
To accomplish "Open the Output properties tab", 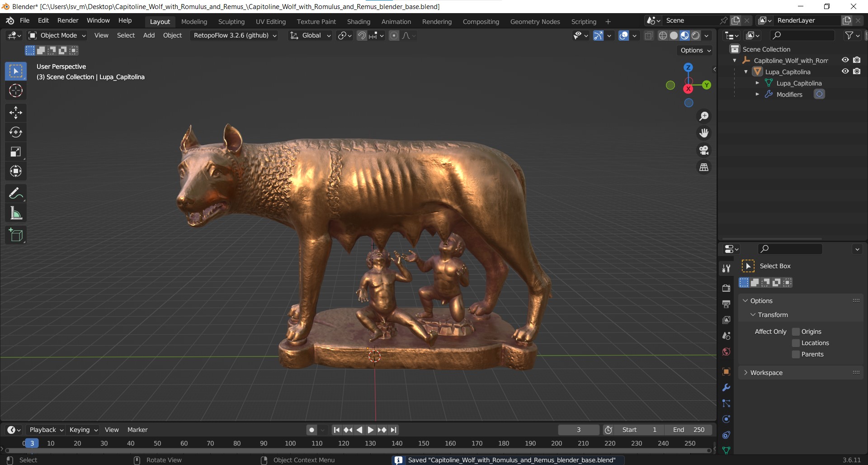I will tap(726, 304).
